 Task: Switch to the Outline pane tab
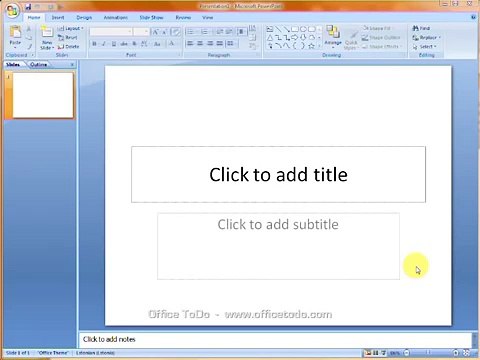38,64
